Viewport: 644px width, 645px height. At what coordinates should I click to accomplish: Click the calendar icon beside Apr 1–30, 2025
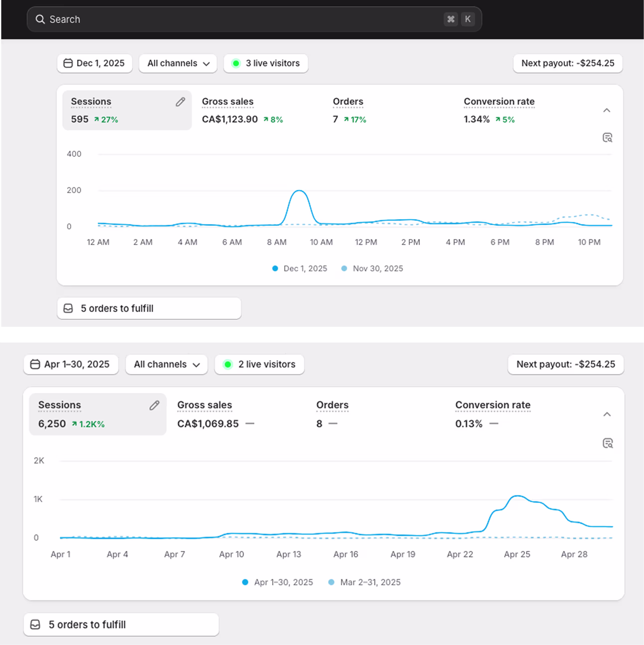35,364
